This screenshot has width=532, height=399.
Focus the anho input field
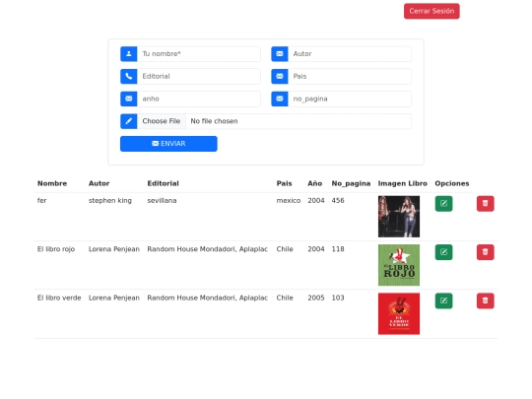point(199,99)
